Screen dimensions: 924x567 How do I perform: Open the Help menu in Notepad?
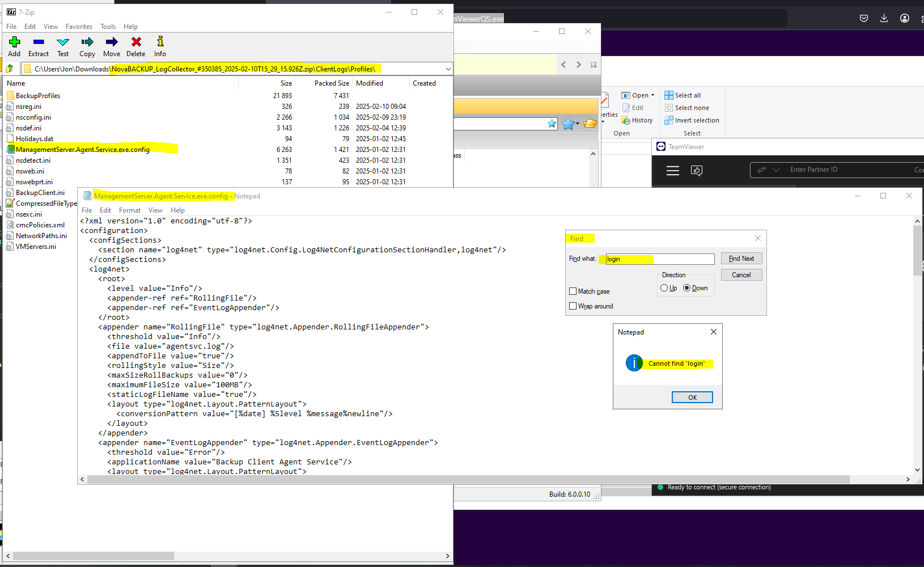pyautogui.click(x=177, y=210)
